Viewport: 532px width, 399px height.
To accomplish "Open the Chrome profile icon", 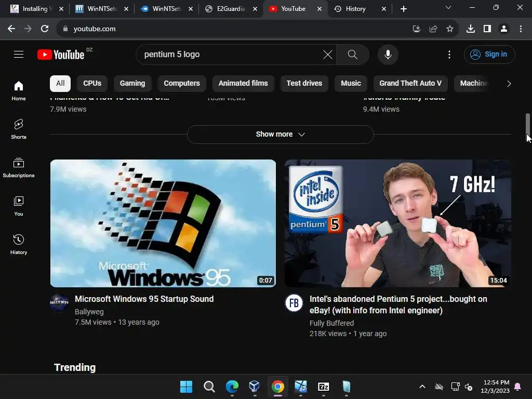I will [x=504, y=29].
